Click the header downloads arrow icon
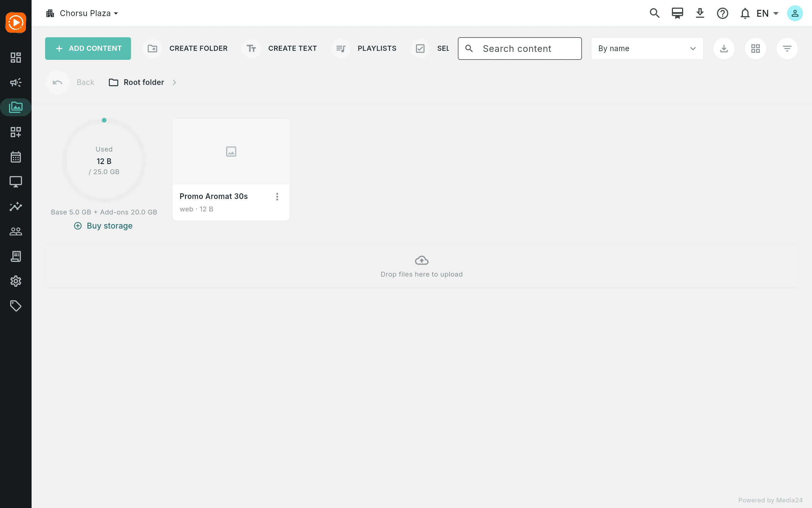812x508 pixels. (x=700, y=14)
